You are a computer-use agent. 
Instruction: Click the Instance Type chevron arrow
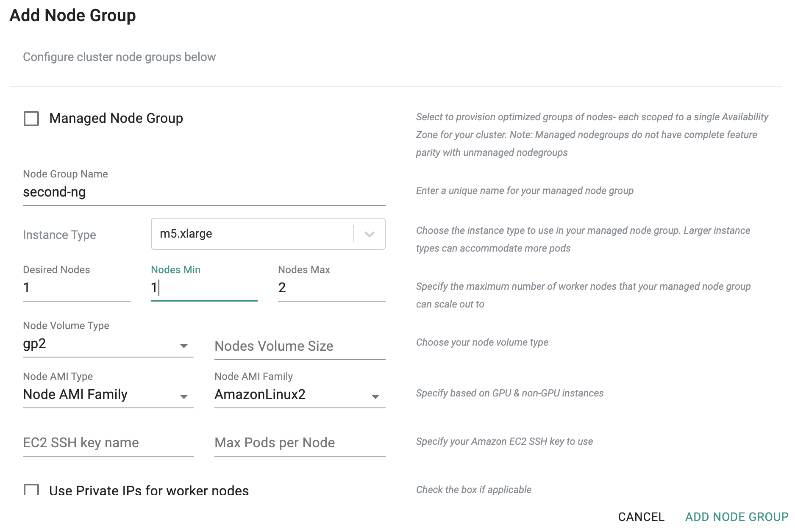pos(370,234)
